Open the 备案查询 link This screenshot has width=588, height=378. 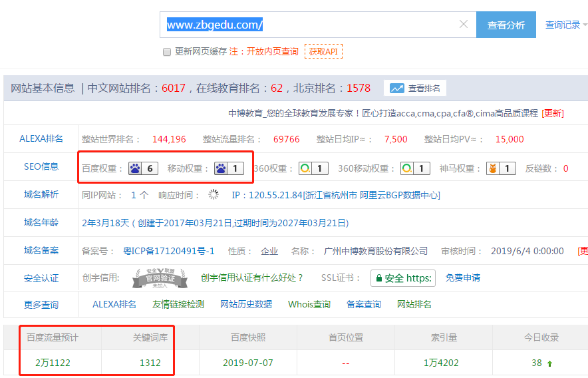click(x=364, y=304)
